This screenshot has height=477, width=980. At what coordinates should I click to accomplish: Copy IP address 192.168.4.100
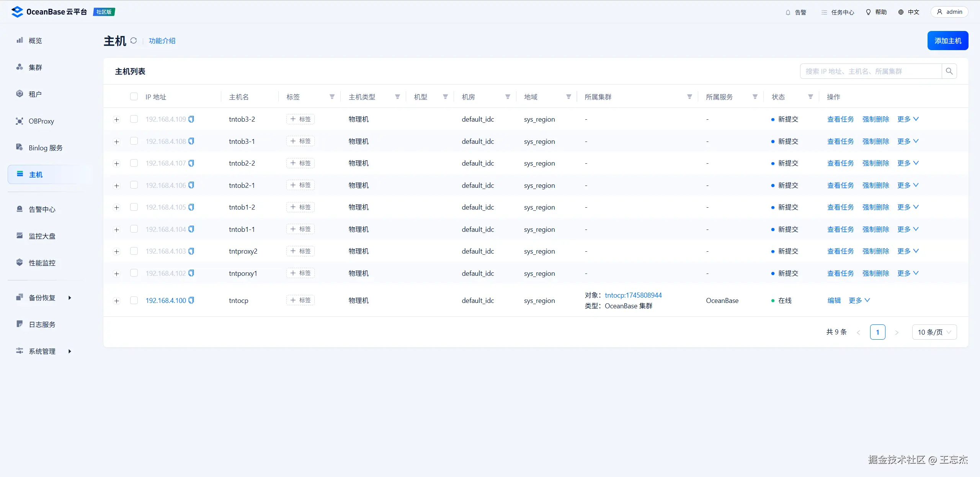point(191,300)
